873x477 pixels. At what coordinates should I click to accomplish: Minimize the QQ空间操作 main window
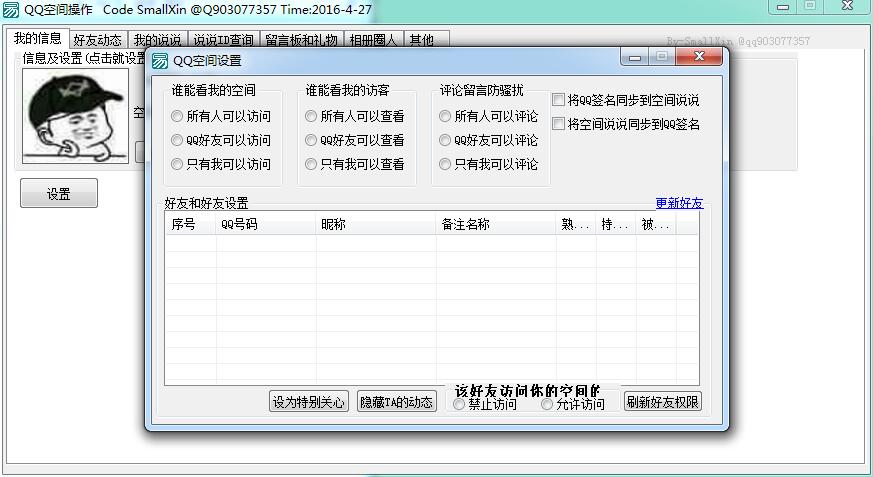coord(783,7)
